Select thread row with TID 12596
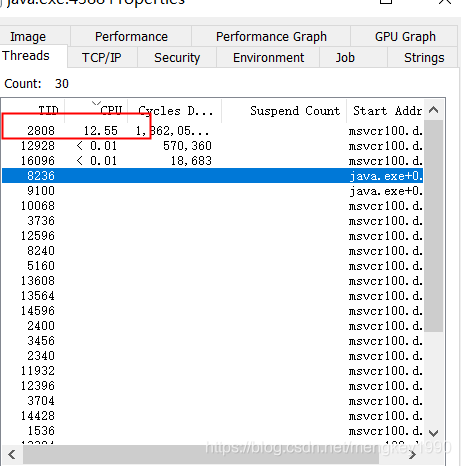 click(x=213, y=236)
